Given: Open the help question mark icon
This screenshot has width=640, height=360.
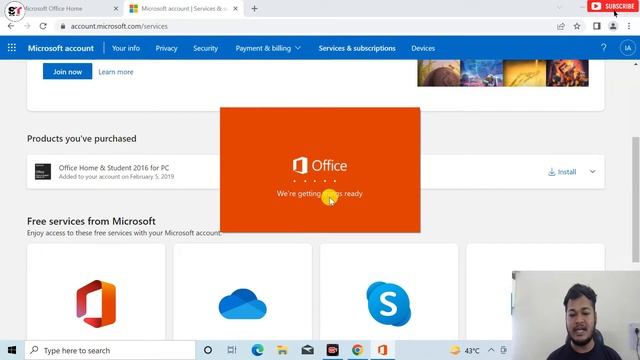Looking at the screenshot, I should pyautogui.click(x=604, y=48).
